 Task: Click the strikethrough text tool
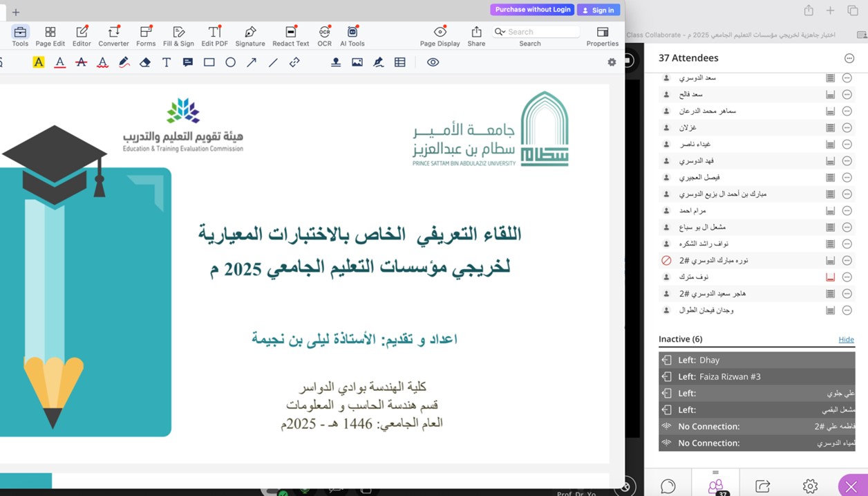pos(81,62)
